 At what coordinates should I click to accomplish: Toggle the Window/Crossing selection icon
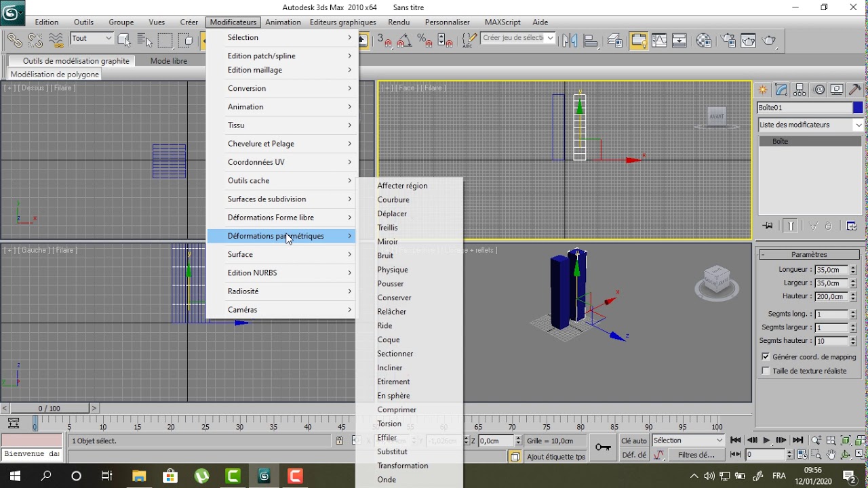186,41
